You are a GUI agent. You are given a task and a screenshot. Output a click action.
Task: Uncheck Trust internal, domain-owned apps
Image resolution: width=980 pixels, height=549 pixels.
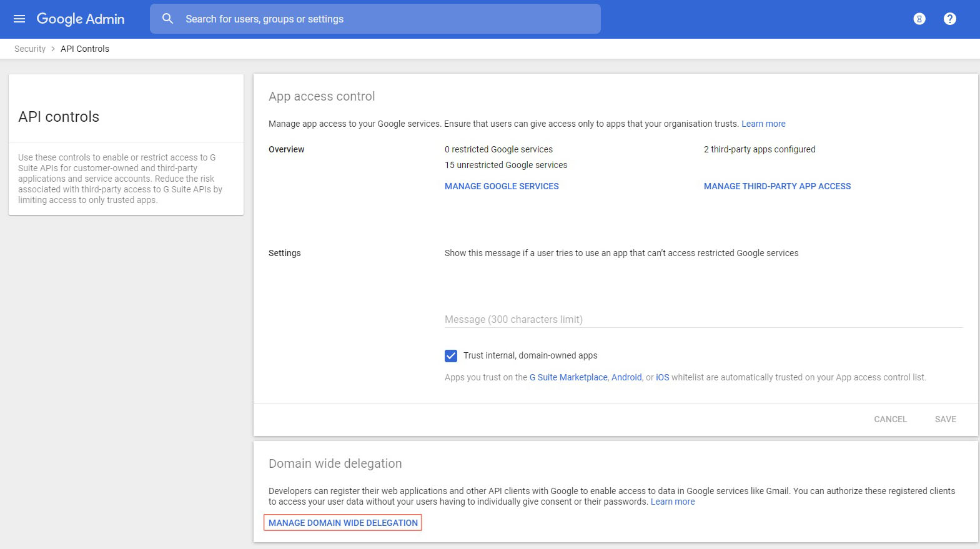(x=451, y=356)
